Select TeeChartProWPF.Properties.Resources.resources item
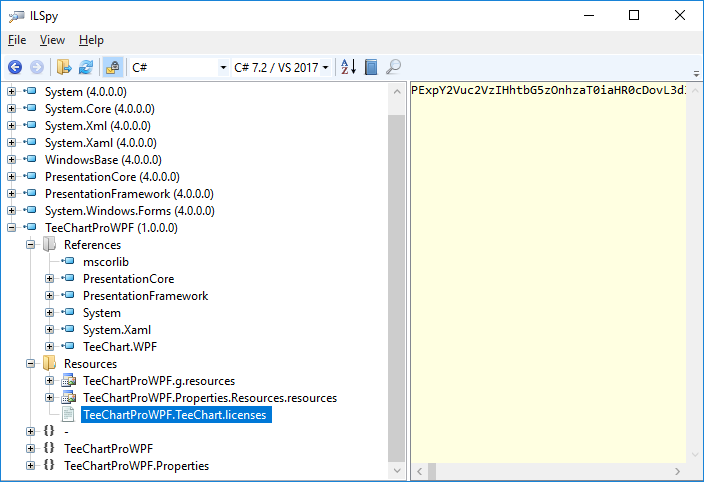Screen dimensions: 704x482 (210, 398)
